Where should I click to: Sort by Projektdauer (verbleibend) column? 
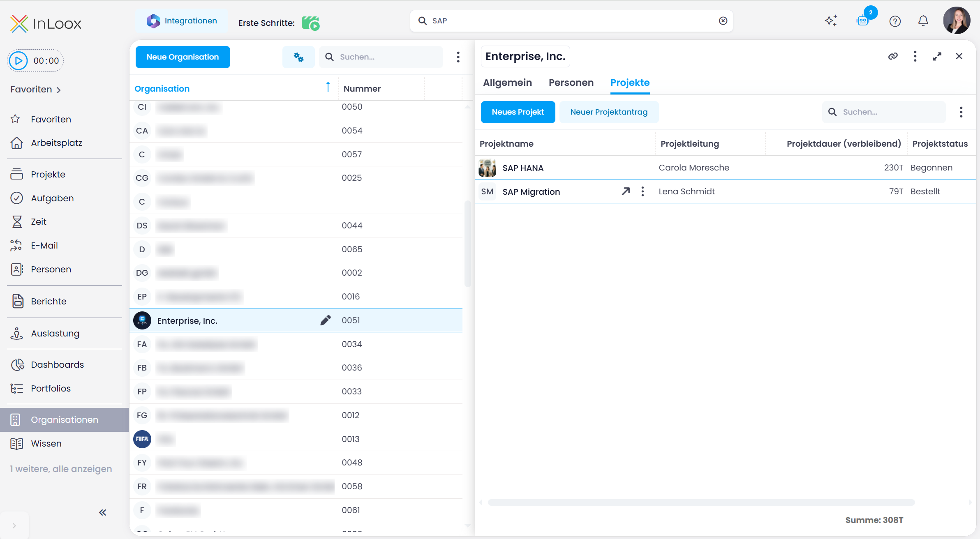click(x=844, y=144)
